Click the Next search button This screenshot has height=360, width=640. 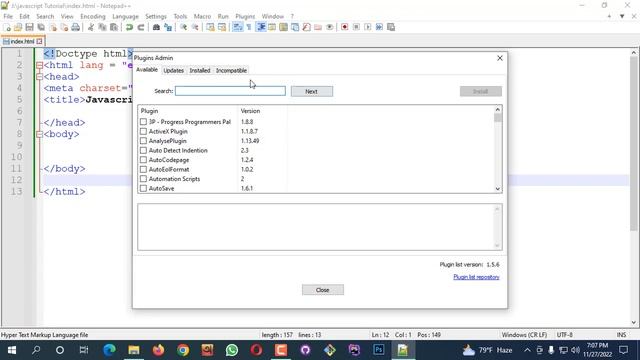[x=311, y=91]
